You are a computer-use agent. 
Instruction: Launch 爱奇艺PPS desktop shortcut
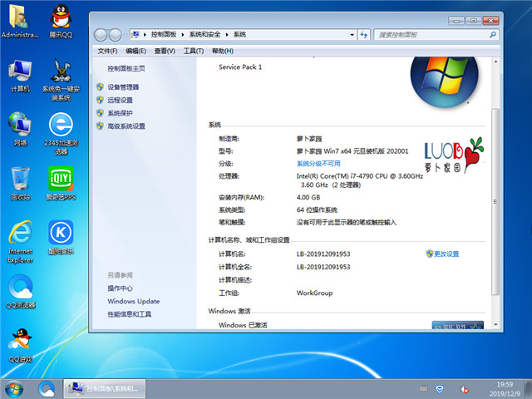coord(61,184)
